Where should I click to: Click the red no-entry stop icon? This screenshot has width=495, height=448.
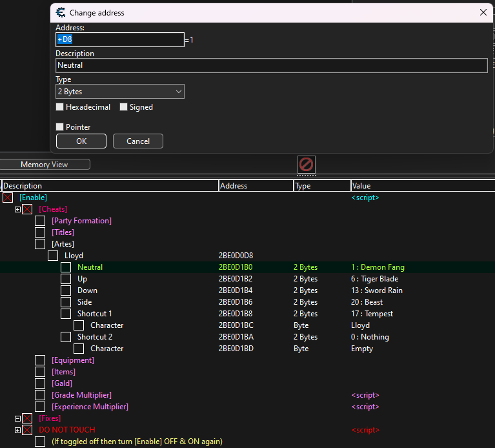tap(306, 165)
